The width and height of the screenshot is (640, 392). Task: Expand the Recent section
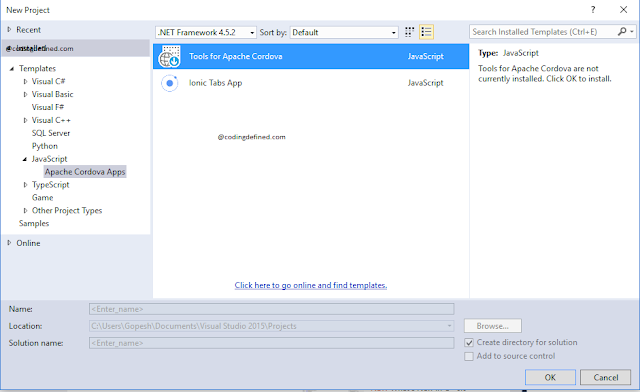[9, 29]
